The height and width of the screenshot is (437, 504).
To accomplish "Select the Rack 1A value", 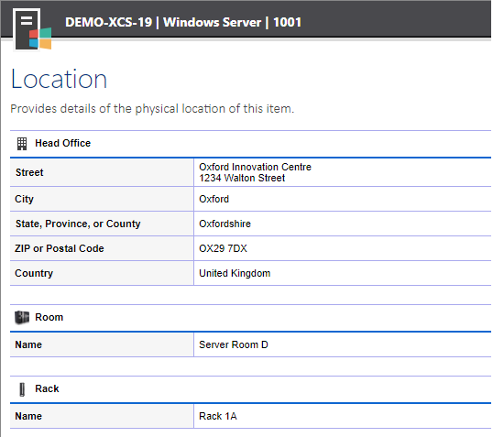I will tap(218, 417).
